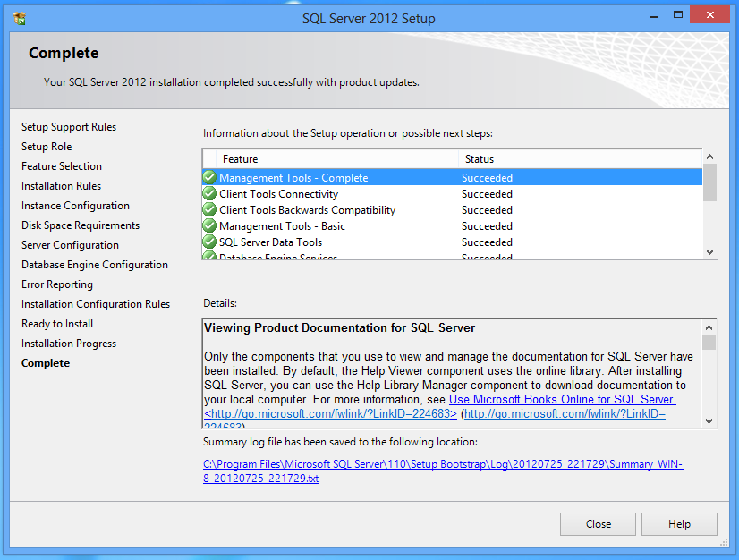Click the Setup Role step
Image resolution: width=739 pixels, height=560 pixels.
click(x=47, y=147)
